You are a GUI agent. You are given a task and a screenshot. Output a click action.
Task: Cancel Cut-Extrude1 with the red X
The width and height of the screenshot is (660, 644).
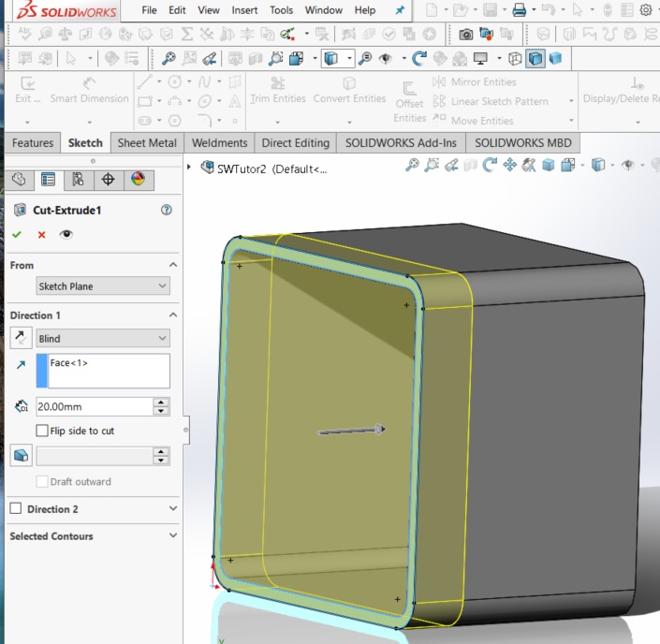41,234
